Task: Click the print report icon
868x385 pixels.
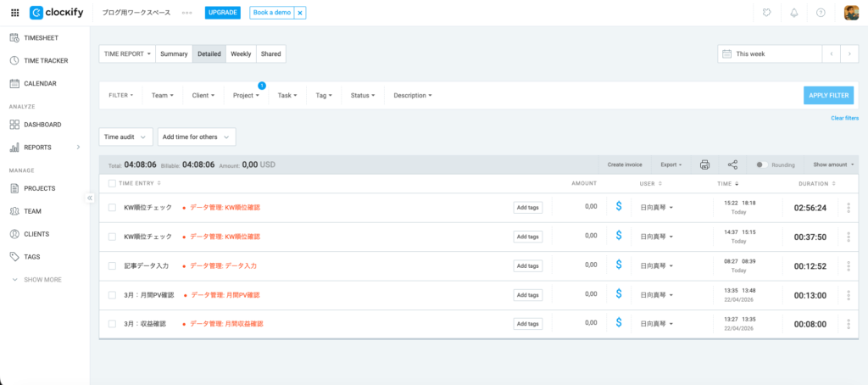Action: coord(704,165)
